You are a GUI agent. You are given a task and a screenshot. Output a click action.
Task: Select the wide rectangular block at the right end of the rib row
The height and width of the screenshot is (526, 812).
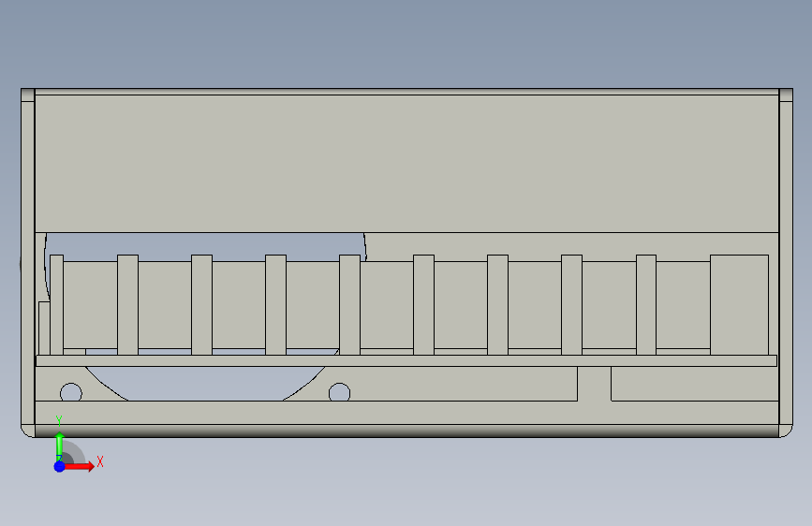739,304
